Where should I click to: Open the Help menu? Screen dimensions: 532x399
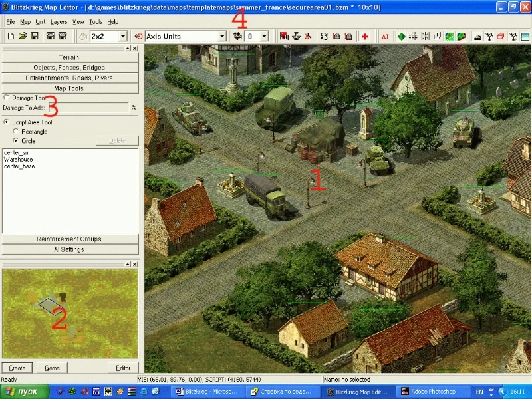(x=112, y=22)
